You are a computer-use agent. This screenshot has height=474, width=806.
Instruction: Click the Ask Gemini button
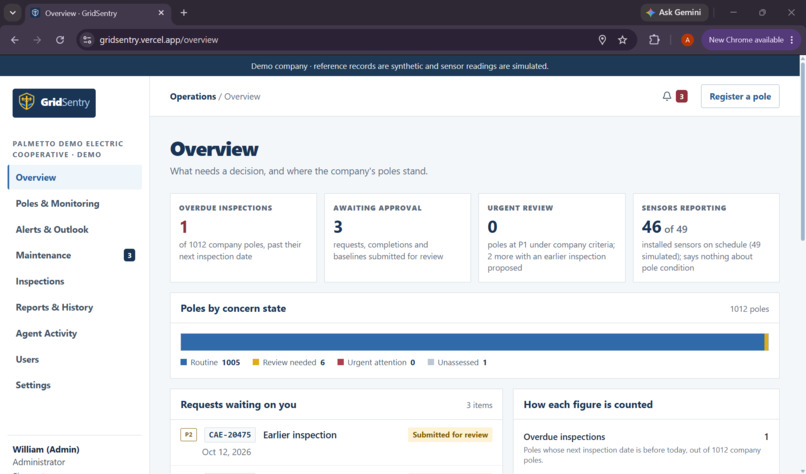[674, 12]
